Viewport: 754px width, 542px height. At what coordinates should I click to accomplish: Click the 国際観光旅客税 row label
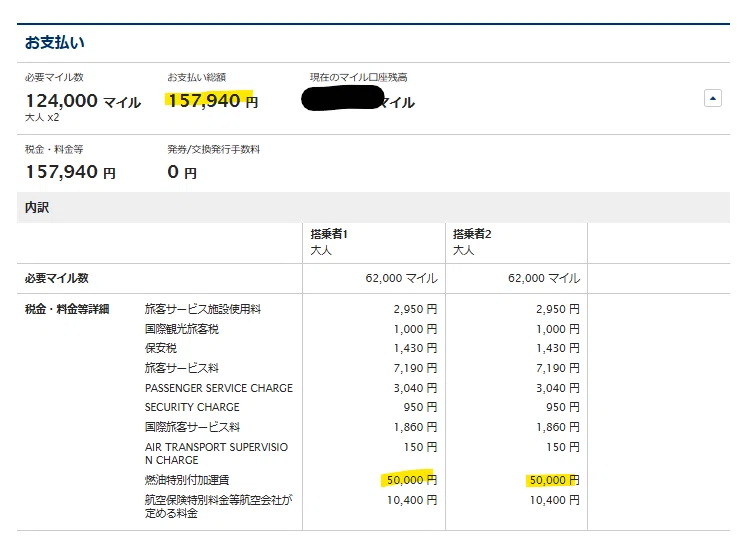(x=181, y=329)
